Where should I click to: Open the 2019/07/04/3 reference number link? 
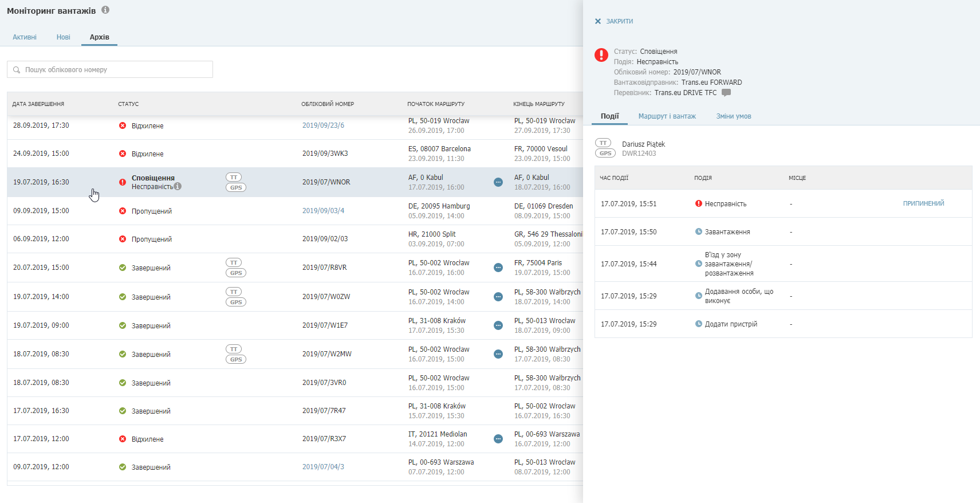[x=324, y=467]
